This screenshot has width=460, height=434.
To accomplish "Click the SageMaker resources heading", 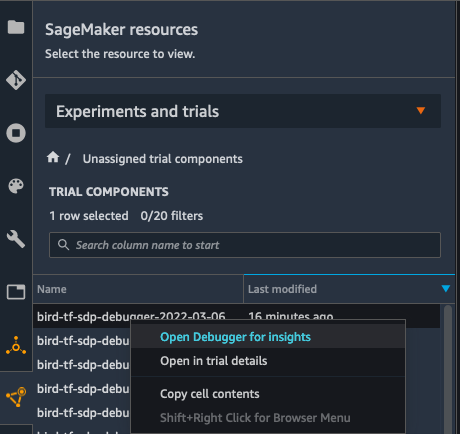I will (122, 30).
